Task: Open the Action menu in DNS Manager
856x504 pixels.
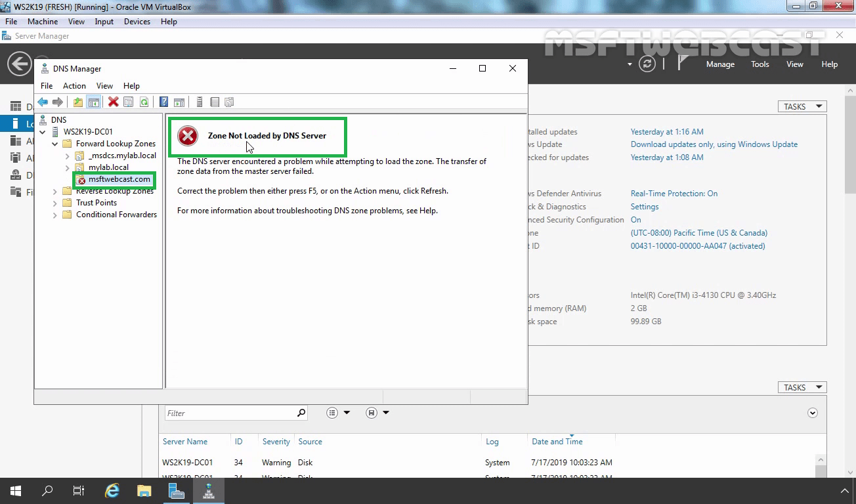Action: [x=74, y=86]
